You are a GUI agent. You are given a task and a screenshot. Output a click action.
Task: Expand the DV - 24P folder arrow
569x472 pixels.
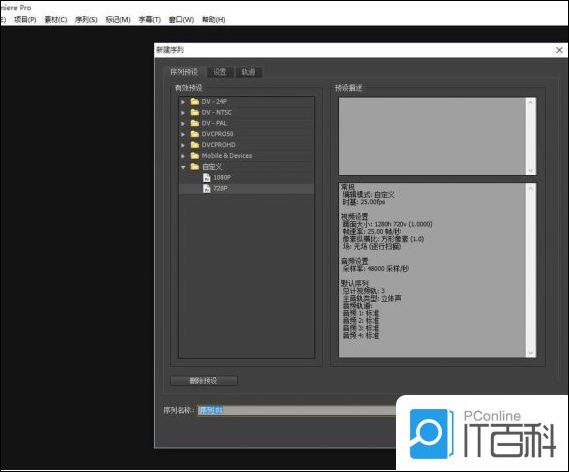(183, 102)
